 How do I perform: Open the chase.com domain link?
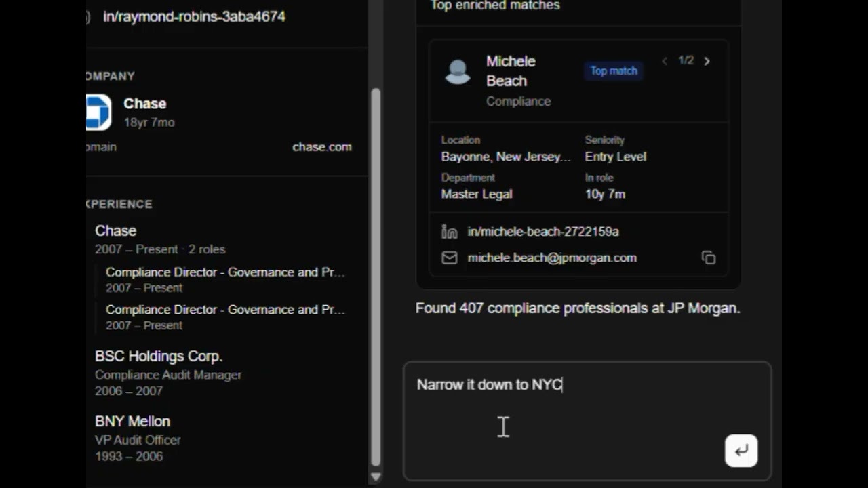pos(322,146)
